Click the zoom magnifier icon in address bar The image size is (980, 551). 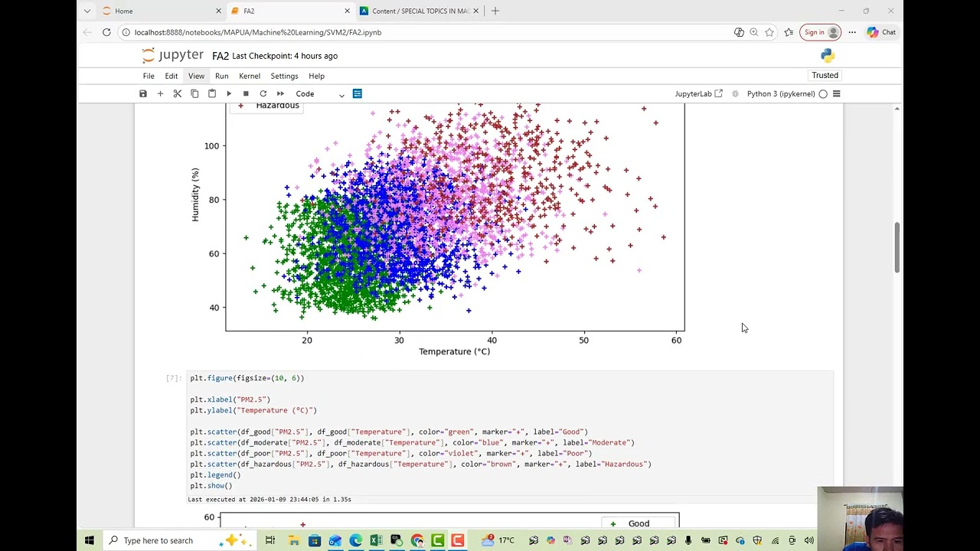(x=753, y=32)
